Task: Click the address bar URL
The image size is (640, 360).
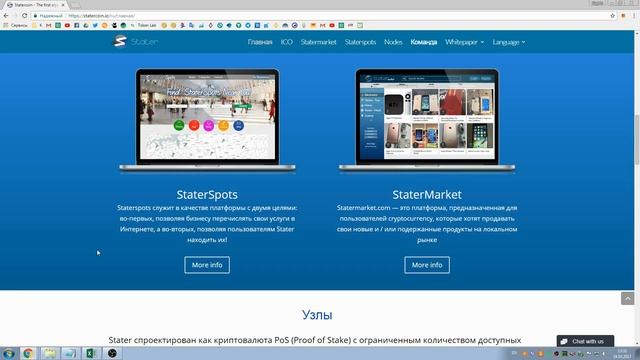Action: [x=101, y=16]
